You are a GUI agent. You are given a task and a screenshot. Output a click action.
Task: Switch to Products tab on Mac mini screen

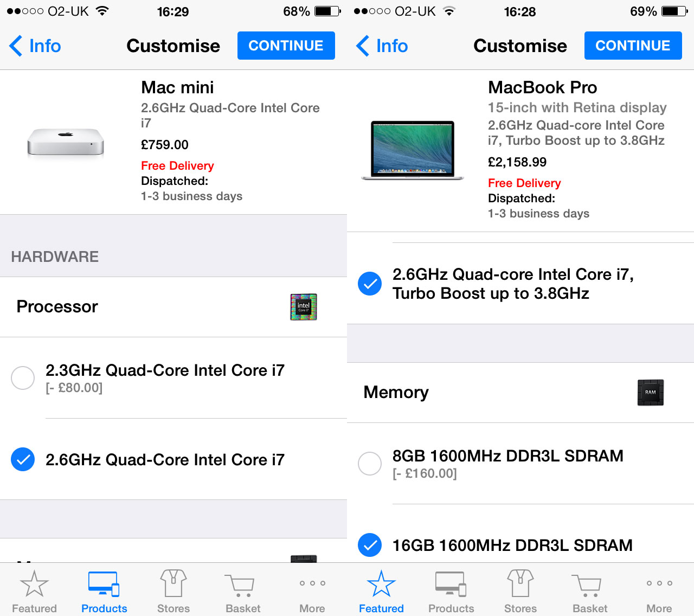(104, 592)
